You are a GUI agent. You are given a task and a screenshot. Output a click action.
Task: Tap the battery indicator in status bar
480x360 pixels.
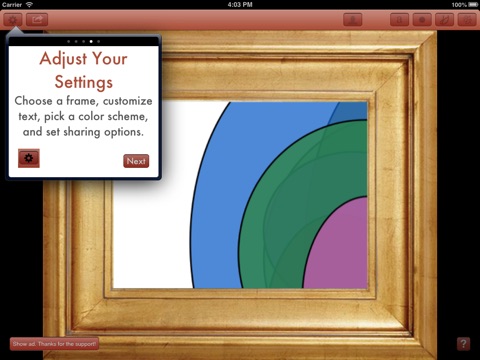click(x=473, y=5)
